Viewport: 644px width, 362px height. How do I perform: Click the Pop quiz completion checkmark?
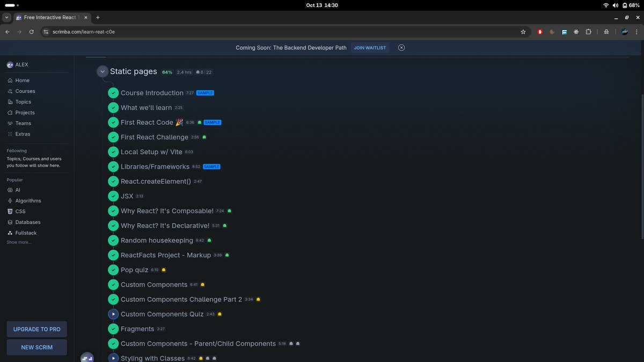click(113, 270)
